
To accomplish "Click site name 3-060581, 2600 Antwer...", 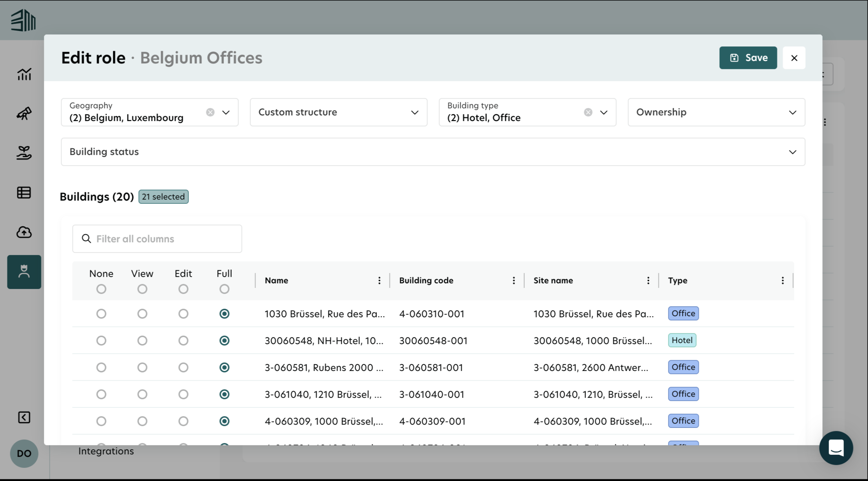I will point(591,367).
